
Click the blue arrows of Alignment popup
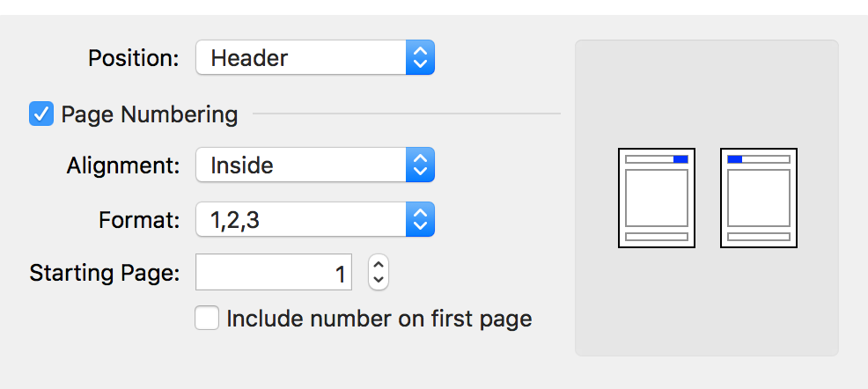click(x=421, y=165)
